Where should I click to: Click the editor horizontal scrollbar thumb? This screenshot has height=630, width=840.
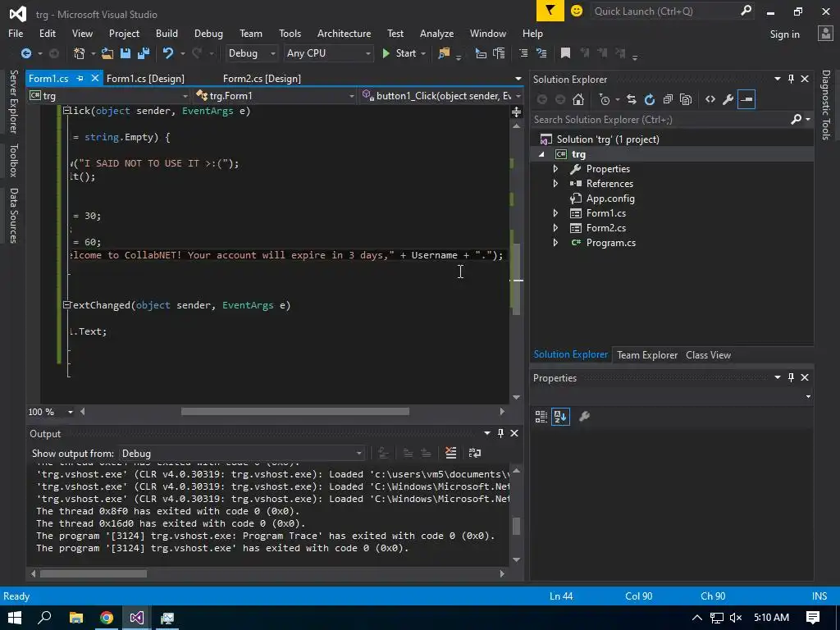295,412
